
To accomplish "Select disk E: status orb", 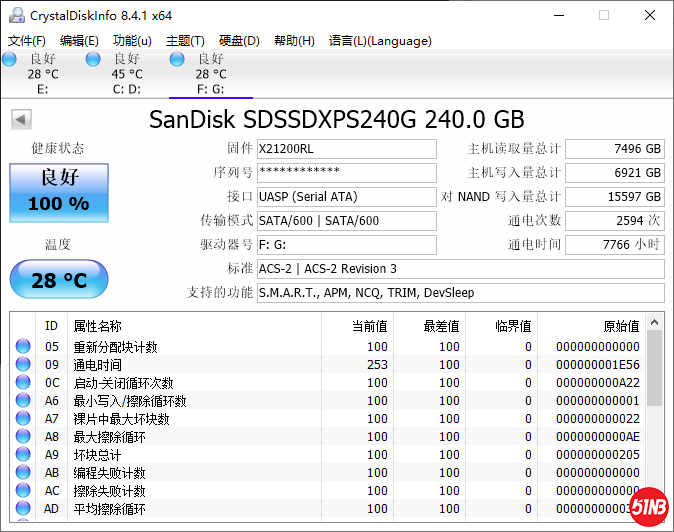I will 10,60.
